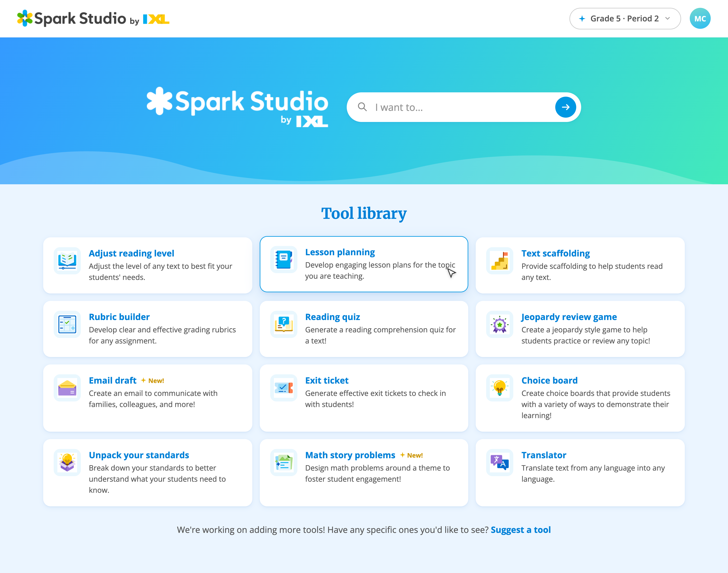
Task: Click the Email draft envelope icon
Action: point(67,388)
